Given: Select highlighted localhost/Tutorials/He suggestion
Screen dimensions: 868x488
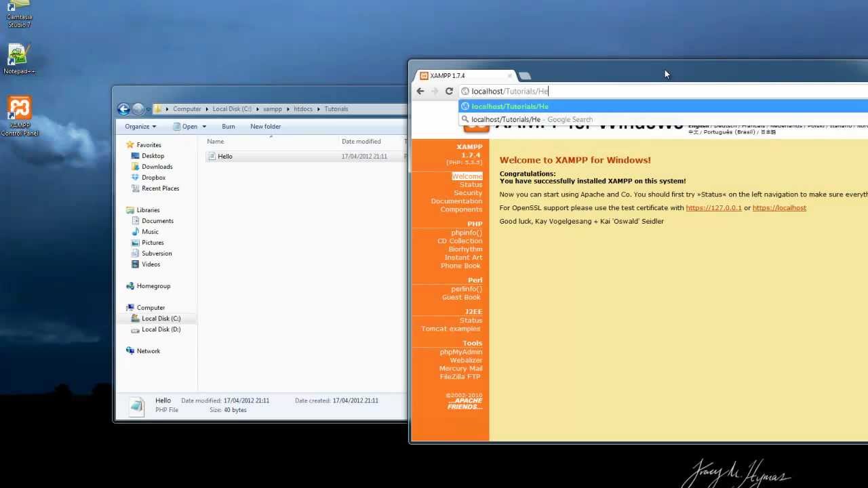Looking at the screenshot, I should pyautogui.click(x=663, y=106).
